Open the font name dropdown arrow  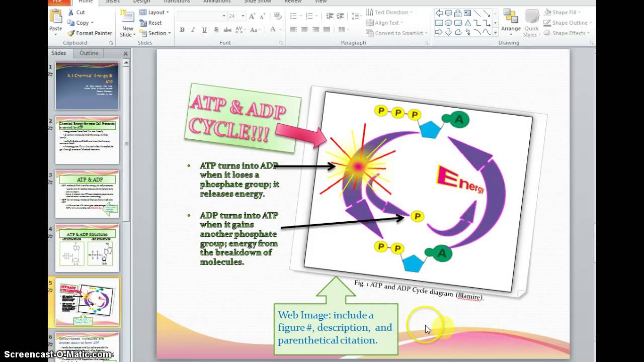point(224,16)
